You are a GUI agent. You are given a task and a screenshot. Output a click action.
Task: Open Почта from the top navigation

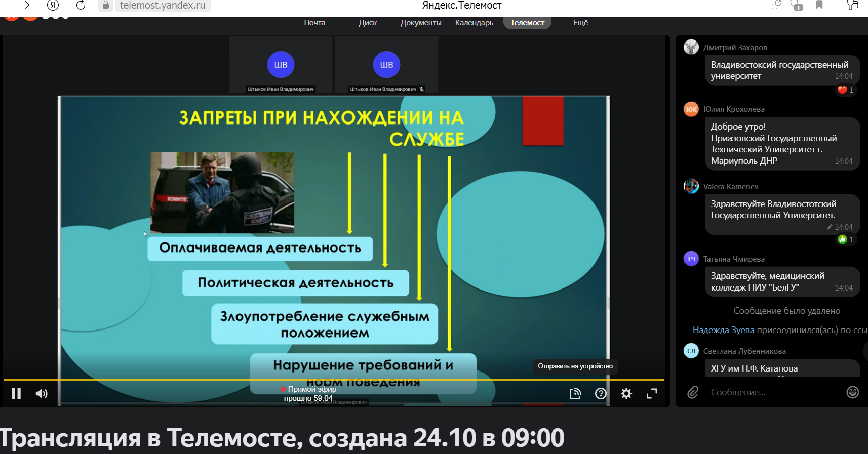pos(314,23)
